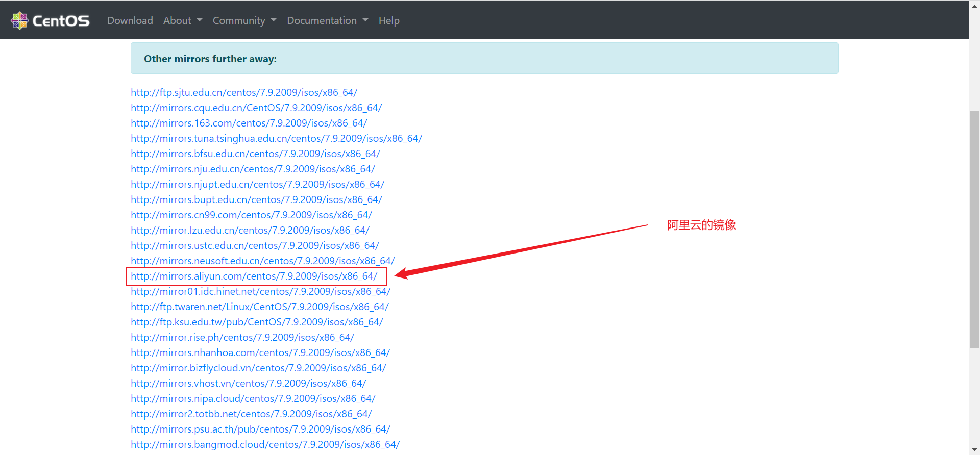Open the mirror2.totbb.net mirror link
The width and height of the screenshot is (980, 455).
coord(251,414)
